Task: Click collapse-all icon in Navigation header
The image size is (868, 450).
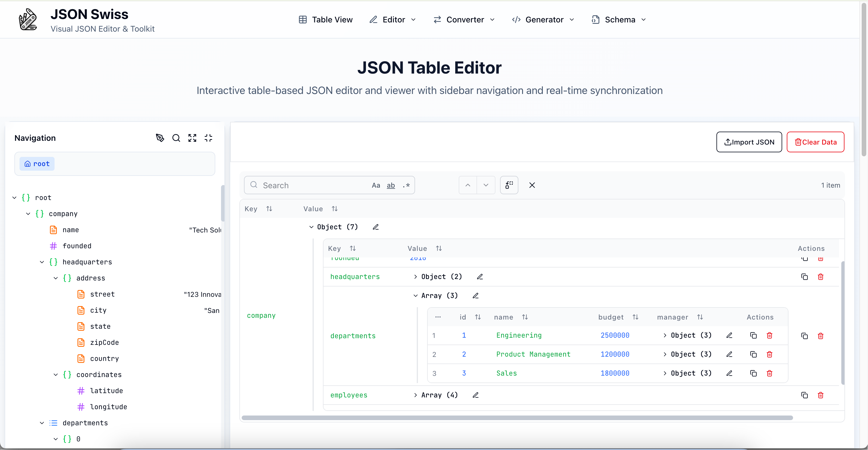Action: point(208,138)
